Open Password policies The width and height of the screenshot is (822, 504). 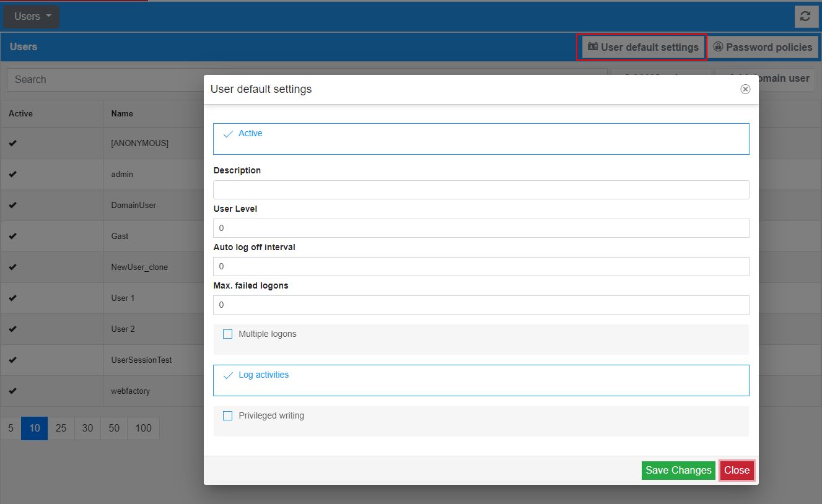point(763,47)
